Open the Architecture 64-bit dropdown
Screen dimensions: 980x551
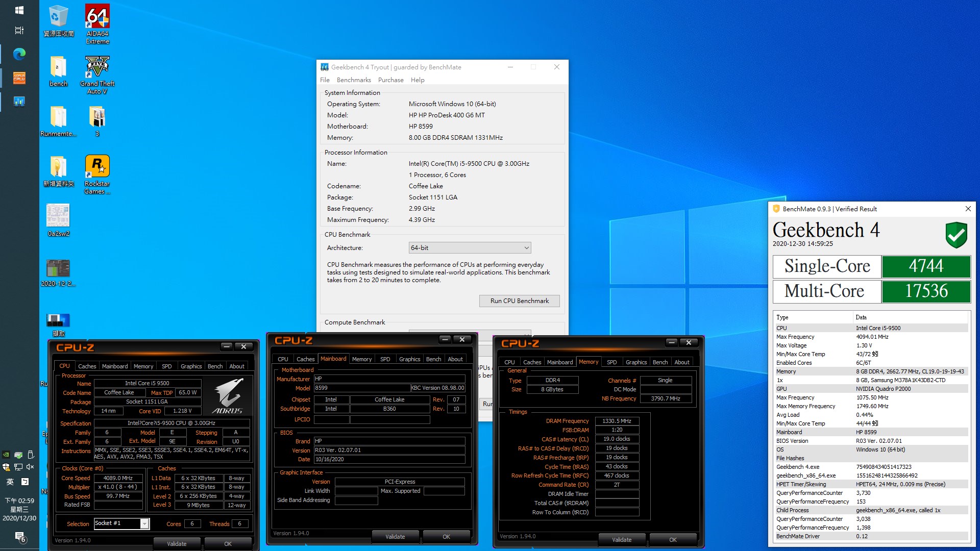470,248
